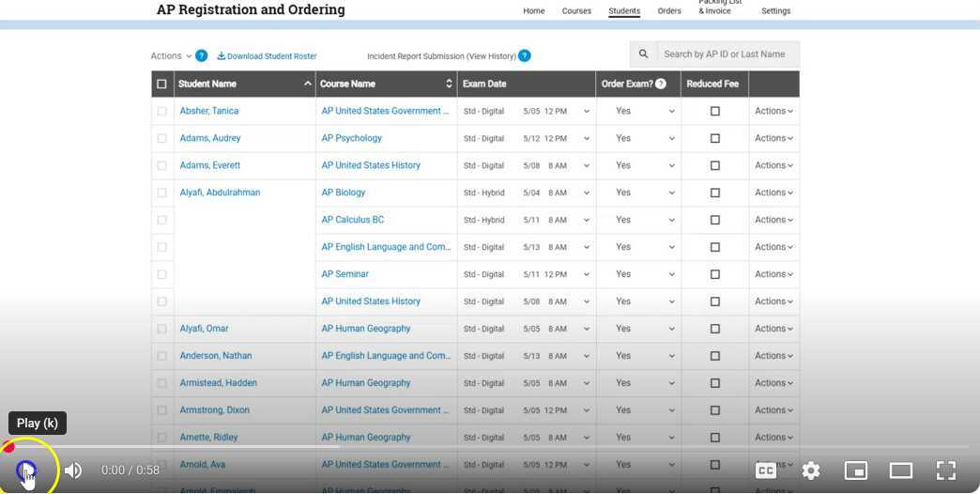Open the AP Psychology course link

tap(351, 138)
